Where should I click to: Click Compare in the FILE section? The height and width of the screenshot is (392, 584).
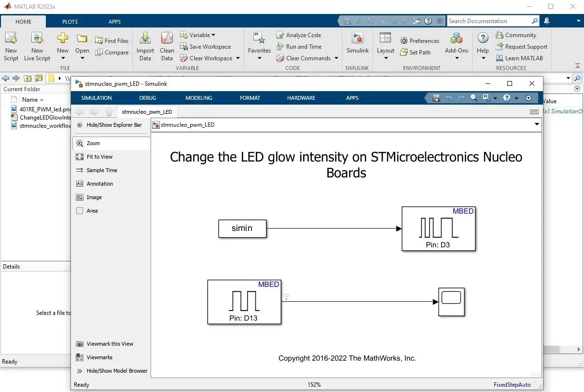click(111, 53)
